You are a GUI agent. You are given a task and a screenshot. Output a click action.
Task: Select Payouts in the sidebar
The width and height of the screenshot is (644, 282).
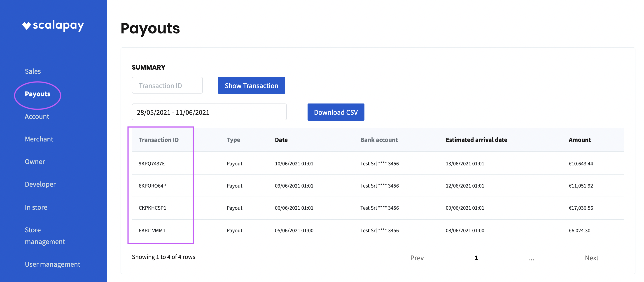[37, 94]
